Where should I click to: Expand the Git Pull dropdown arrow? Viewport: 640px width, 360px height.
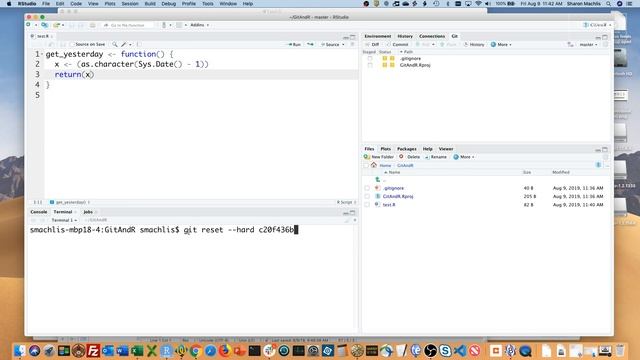tap(433, 44)
